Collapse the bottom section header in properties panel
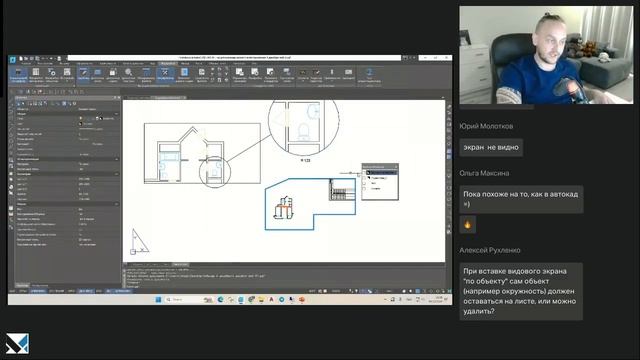The width and height of the screenshot is (640, 360). [117, 204]
